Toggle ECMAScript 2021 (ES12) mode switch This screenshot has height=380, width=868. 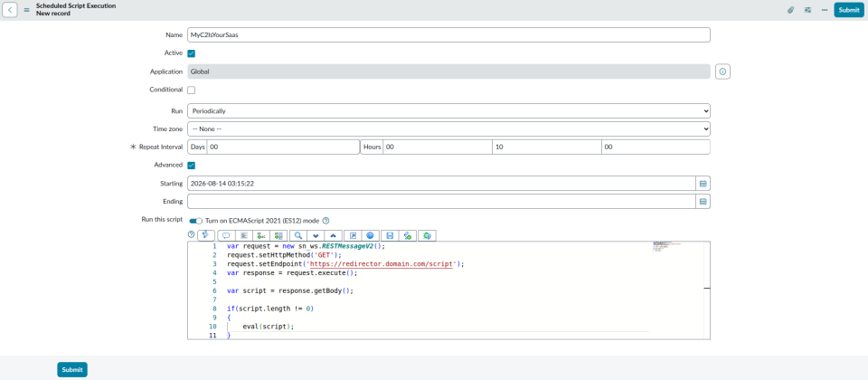pyautogui.click(x=196, y=220)
